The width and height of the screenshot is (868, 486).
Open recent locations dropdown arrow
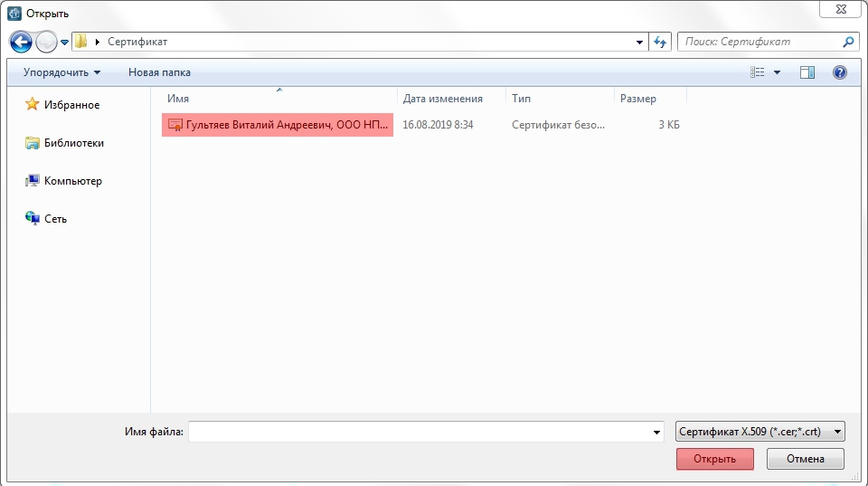pos(64,43)
